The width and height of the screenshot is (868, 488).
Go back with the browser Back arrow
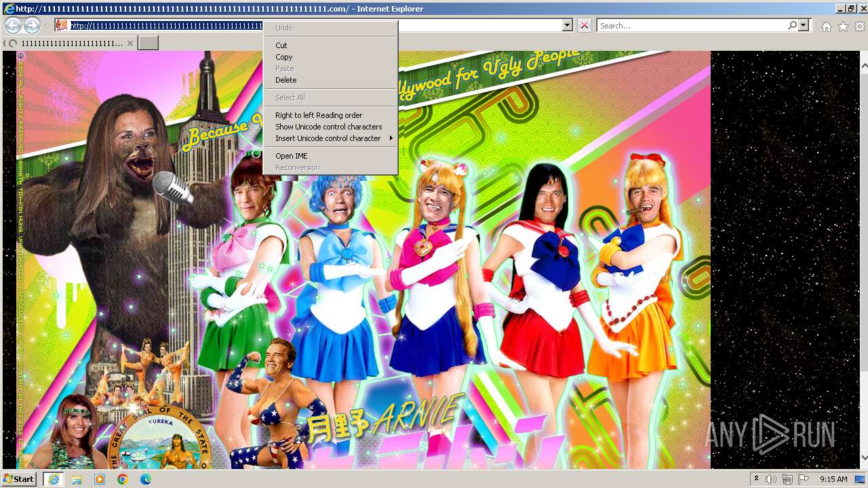pos(13,26)
